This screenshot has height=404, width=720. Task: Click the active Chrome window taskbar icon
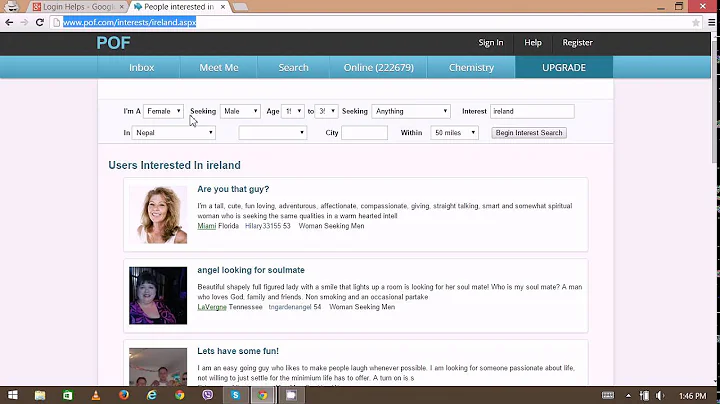(x=263, y=395)
